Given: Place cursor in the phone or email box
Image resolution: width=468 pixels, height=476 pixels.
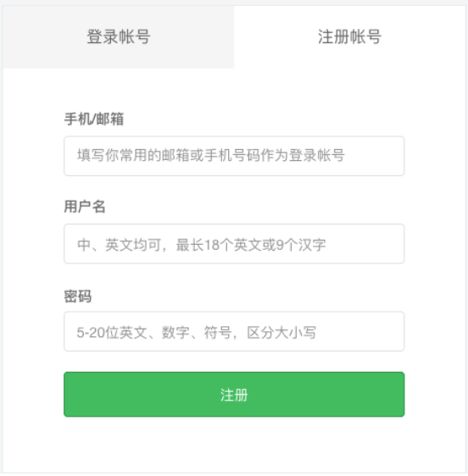Looking at the screenshot, I should [x=234, y=156].
